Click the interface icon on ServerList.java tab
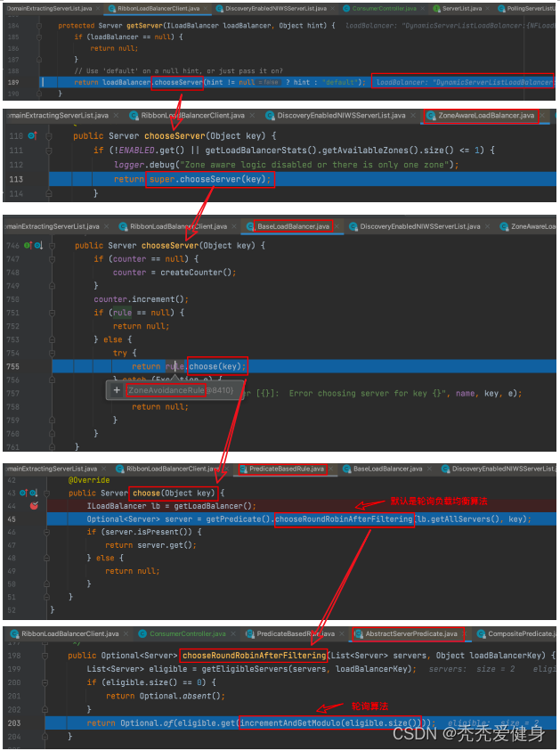 point(436,9)
